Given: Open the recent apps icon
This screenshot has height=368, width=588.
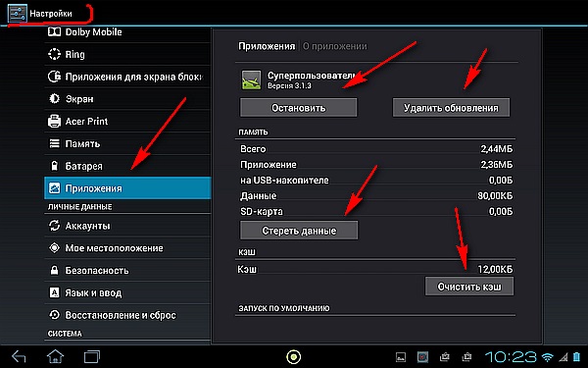Looking at the screenshot, I should click(92, 356).
